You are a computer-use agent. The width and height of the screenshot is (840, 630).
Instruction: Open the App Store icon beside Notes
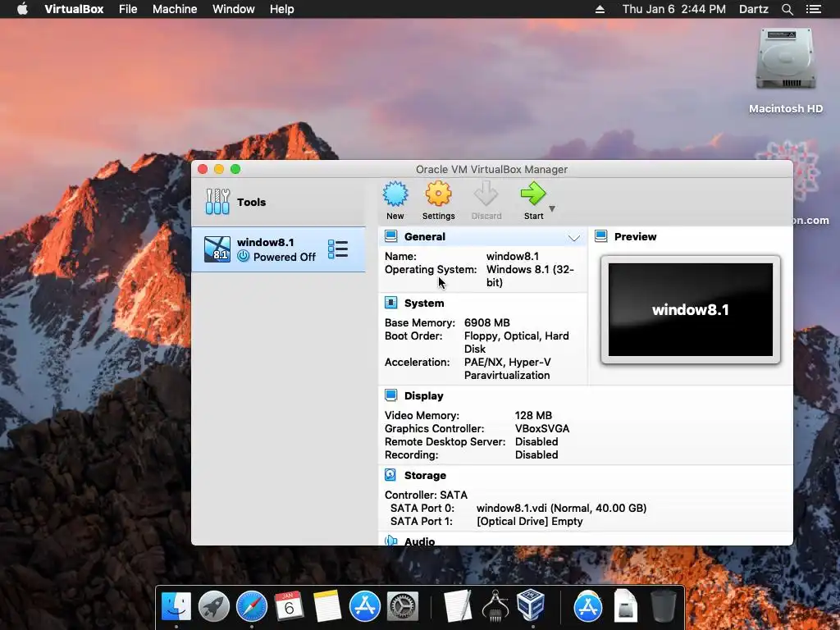365,606
